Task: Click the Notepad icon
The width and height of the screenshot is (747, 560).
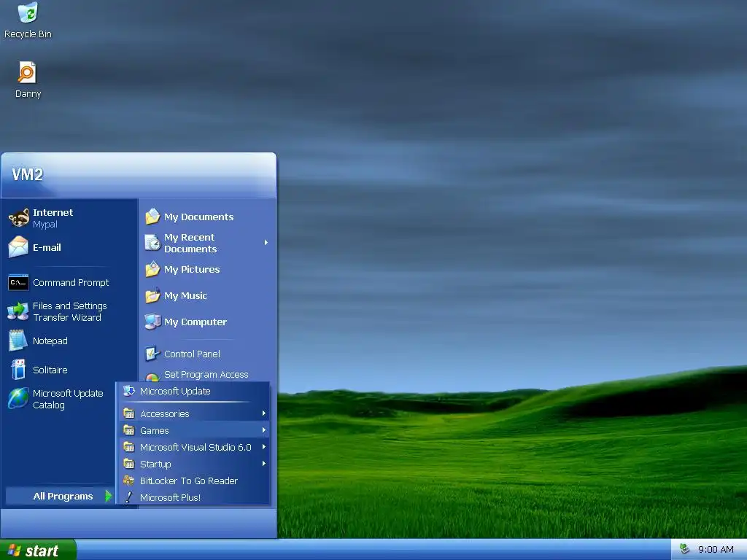Action: pos(18,341)
